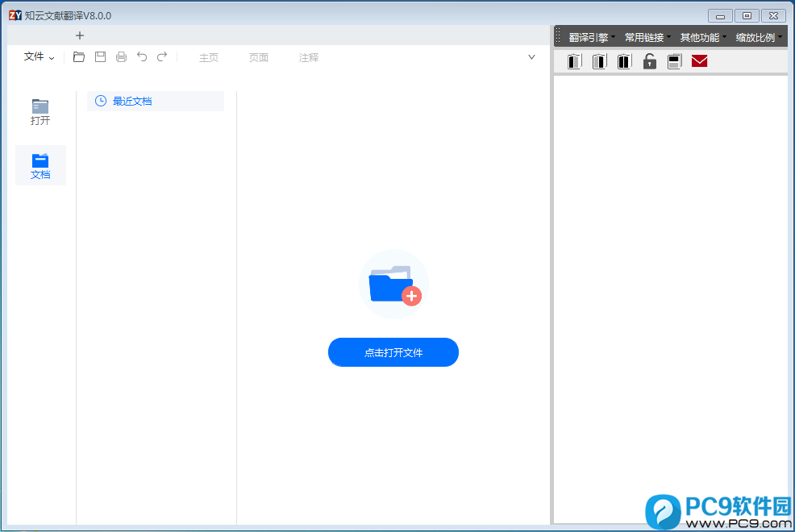Click the open folder toolbar icon
The height and width of the screenshot is (532, 795).
click(x=78, y=56)
